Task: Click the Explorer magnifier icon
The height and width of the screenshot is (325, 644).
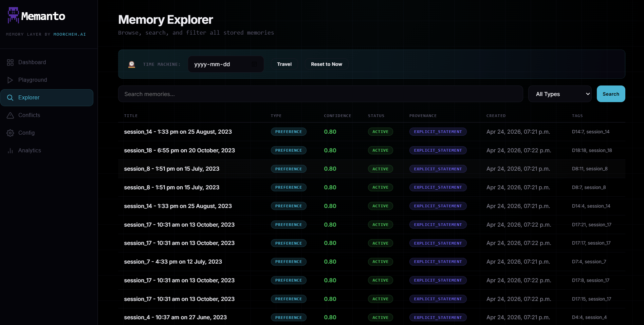Action: tap(10, 98)
